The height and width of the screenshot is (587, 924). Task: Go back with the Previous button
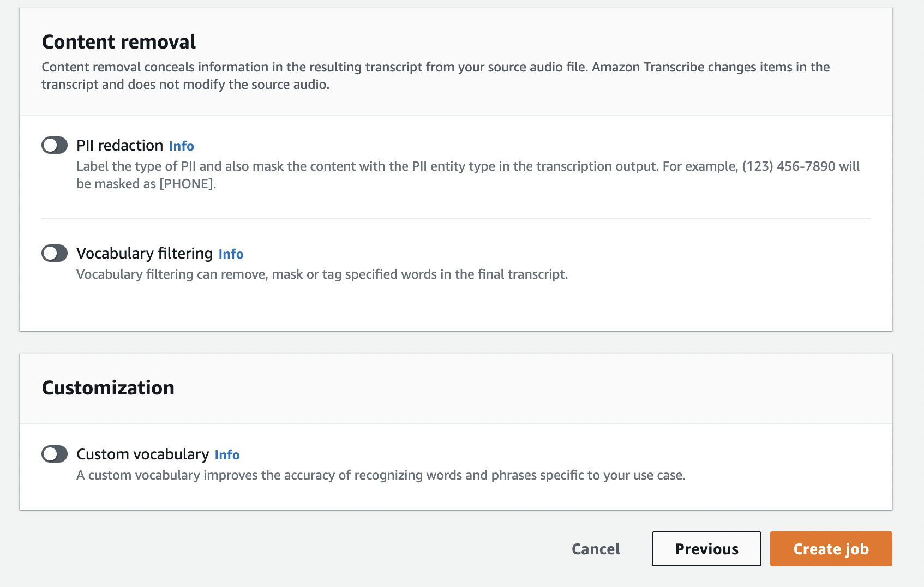(x=706, y=549)
